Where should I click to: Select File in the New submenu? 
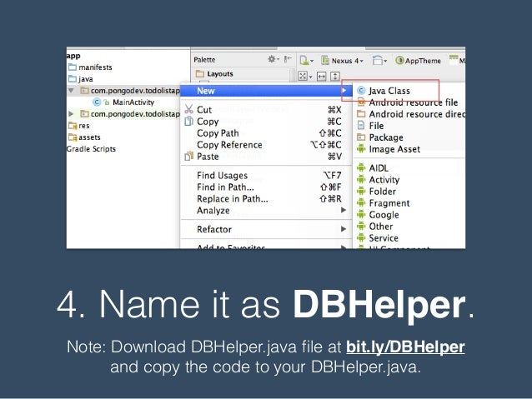click(x=376, y=126)
